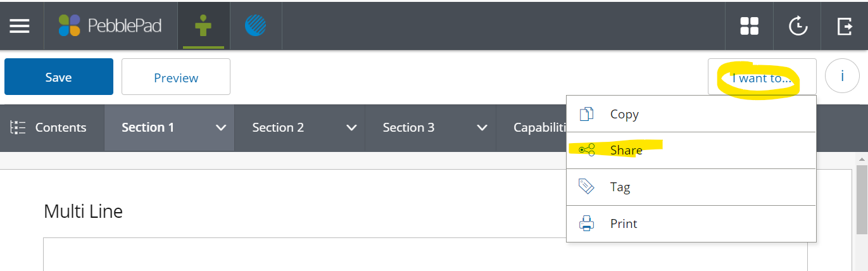Viewport: 868px width, 271px height.
Task: Click the blue Save button
Action: [x=59, y=77]
